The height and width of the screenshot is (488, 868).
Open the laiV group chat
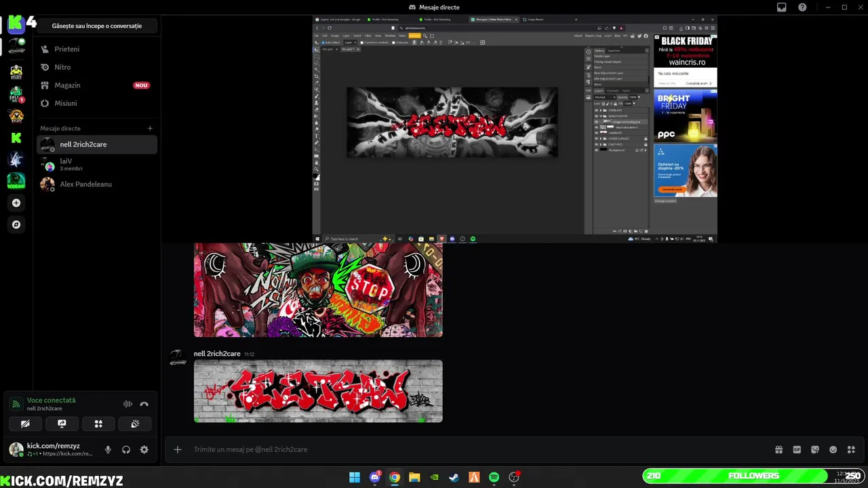click(x=97, y=164)
